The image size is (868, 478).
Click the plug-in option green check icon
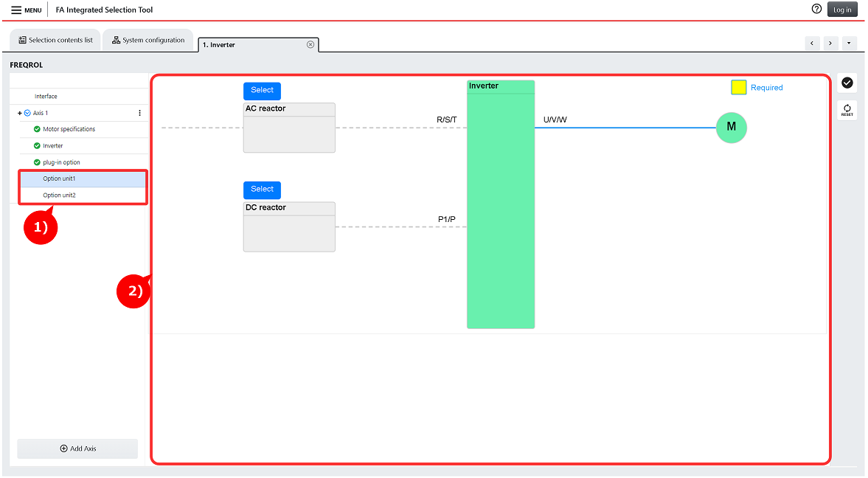tap(37, 162)
